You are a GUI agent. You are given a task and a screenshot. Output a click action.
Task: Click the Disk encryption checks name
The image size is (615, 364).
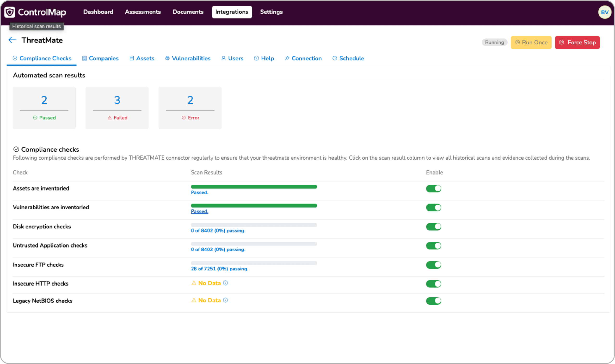42,227
